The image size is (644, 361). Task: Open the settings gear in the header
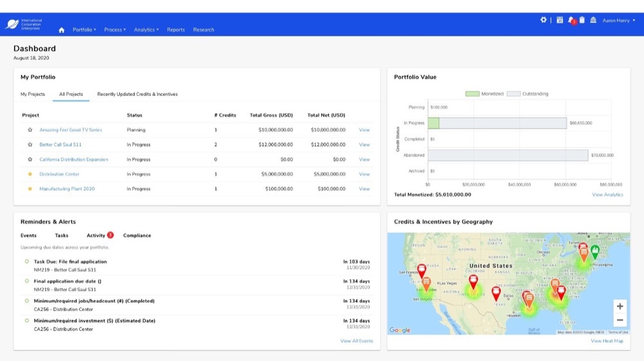pyautogui.click(x=544, y=20)
